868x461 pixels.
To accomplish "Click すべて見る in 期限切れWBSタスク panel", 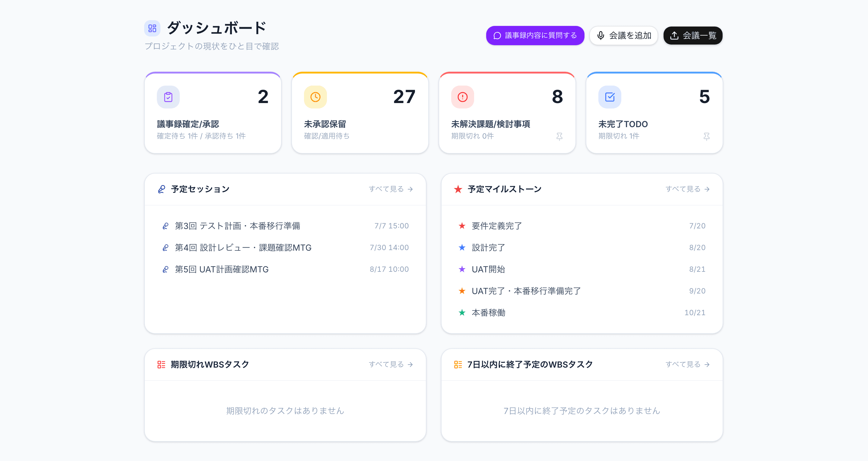I will point(391,364).
